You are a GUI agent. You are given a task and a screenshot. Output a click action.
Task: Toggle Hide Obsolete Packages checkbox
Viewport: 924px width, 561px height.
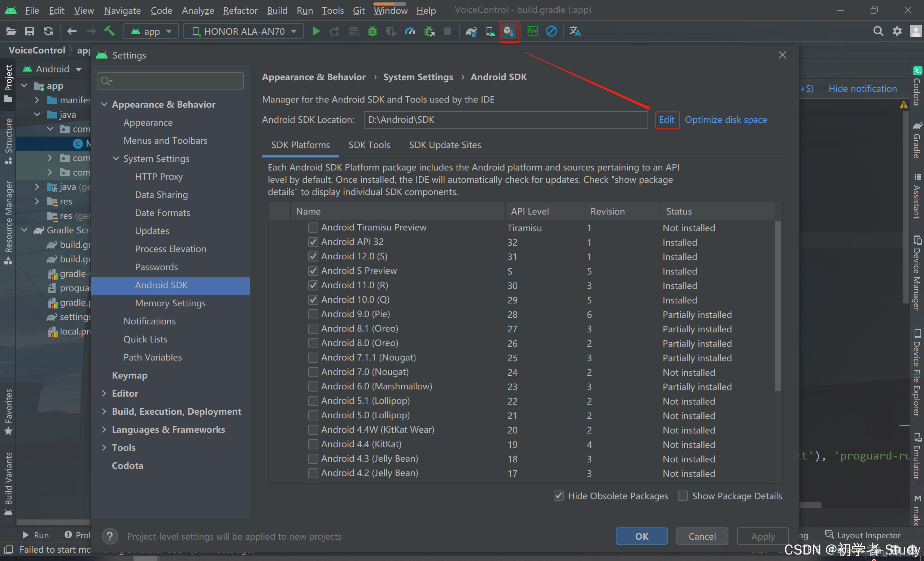pyautogui.click(x=558, y=496)
